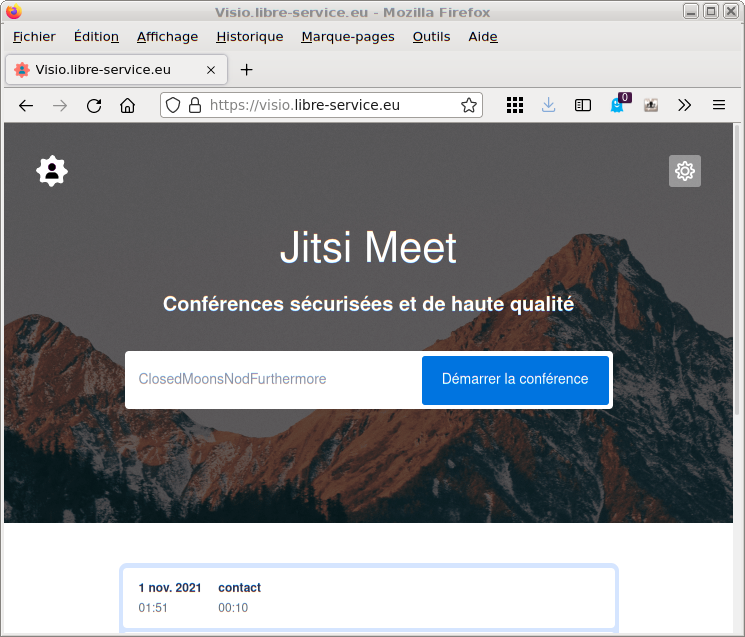Bookmark this page with the star
The width and height of the screenshot is (745, 637).
pyautogui.click(x=468, y=105)
